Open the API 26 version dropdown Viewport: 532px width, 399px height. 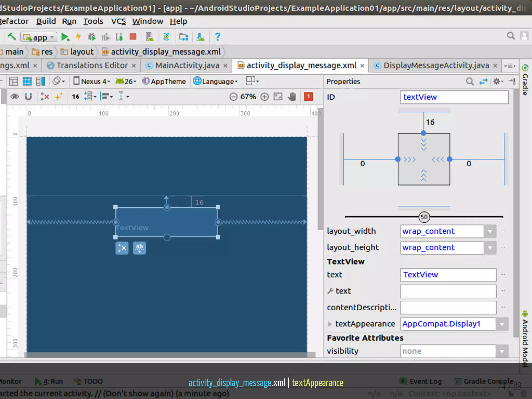coord(126,81)
